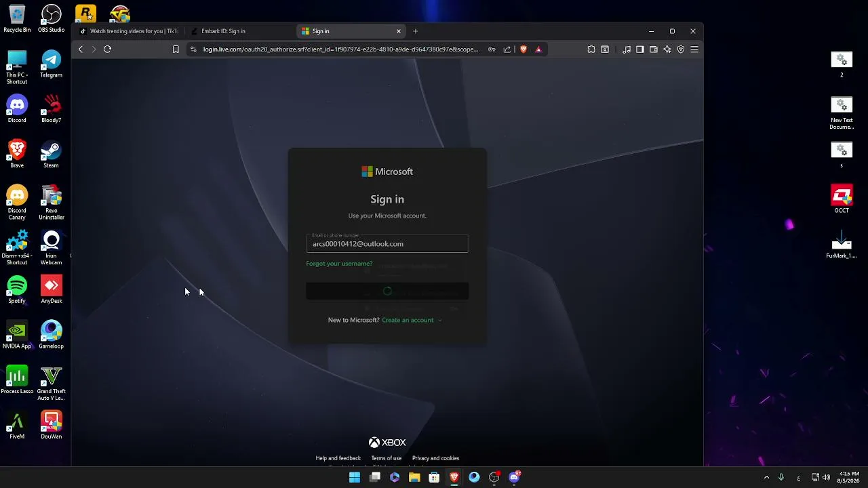
Task: Select the Grand Theft Auto V shortcut
Action: click(52, 384)
